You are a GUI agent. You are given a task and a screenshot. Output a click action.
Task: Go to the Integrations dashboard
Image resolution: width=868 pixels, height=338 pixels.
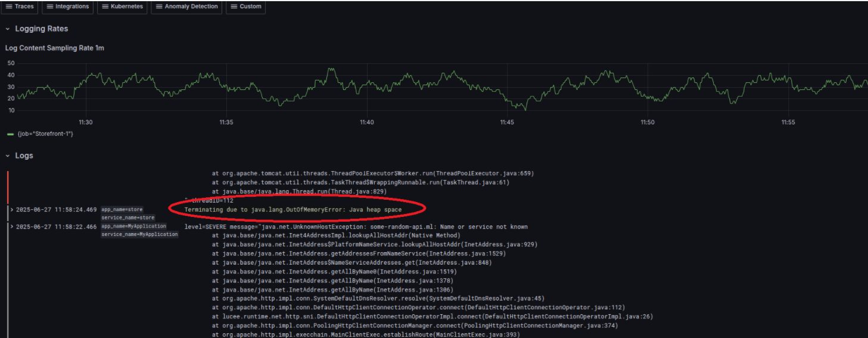[71, 7]
